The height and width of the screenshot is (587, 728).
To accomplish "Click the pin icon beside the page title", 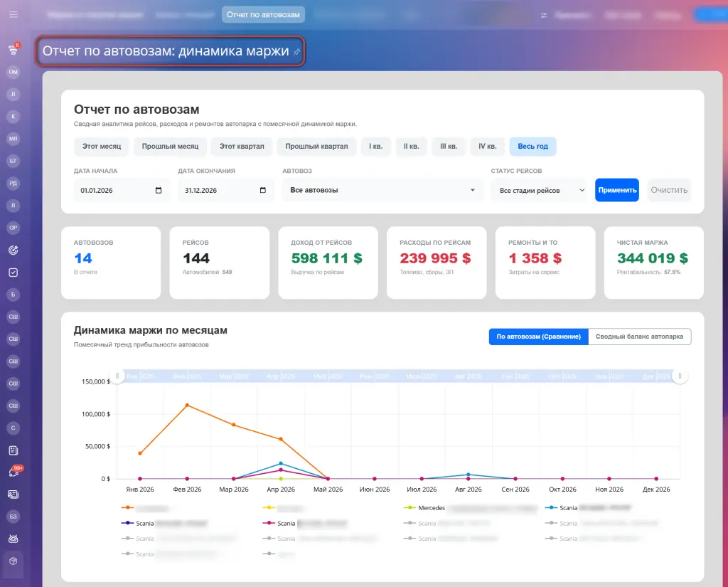I will click(296, 52).
